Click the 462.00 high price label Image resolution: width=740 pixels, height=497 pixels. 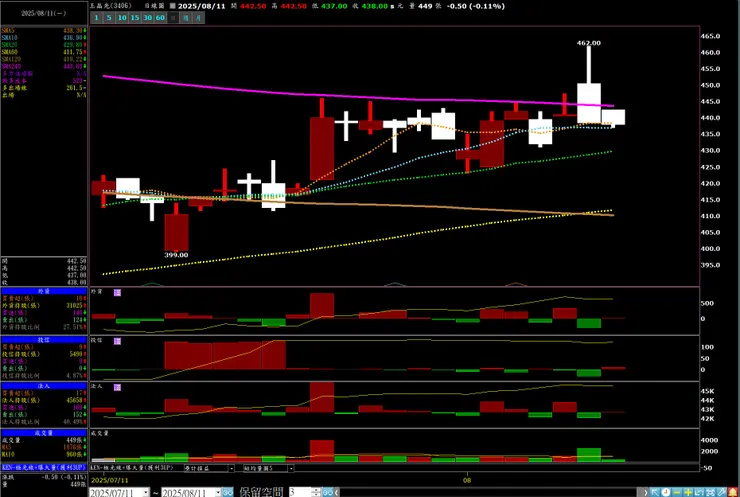pos(589,43)
